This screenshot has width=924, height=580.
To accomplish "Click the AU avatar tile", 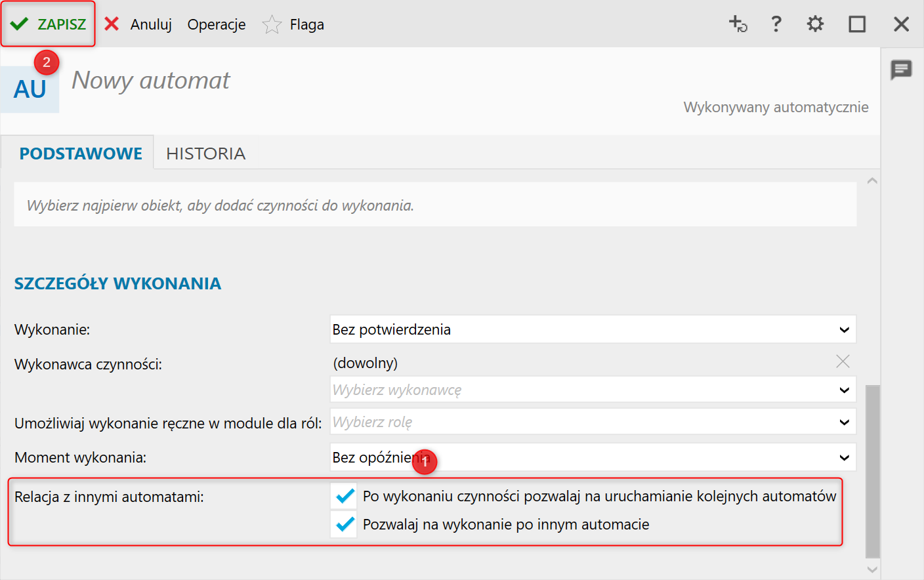I will click(30, 89).
